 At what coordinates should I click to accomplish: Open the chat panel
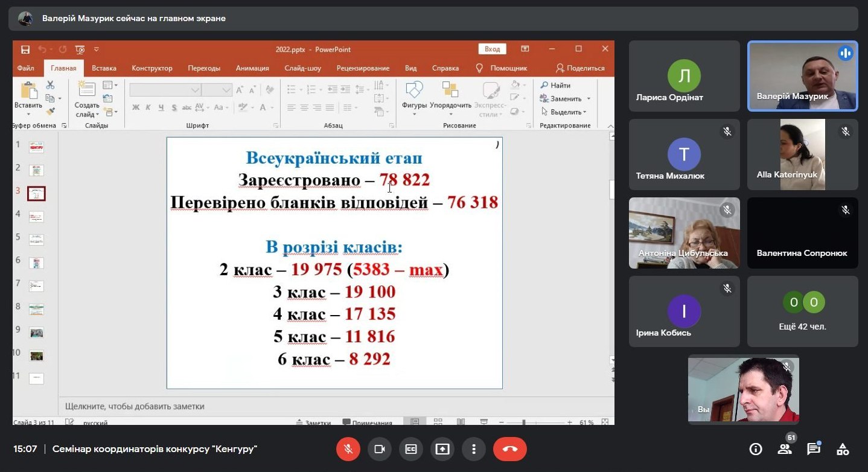click(x=813, y=449)
